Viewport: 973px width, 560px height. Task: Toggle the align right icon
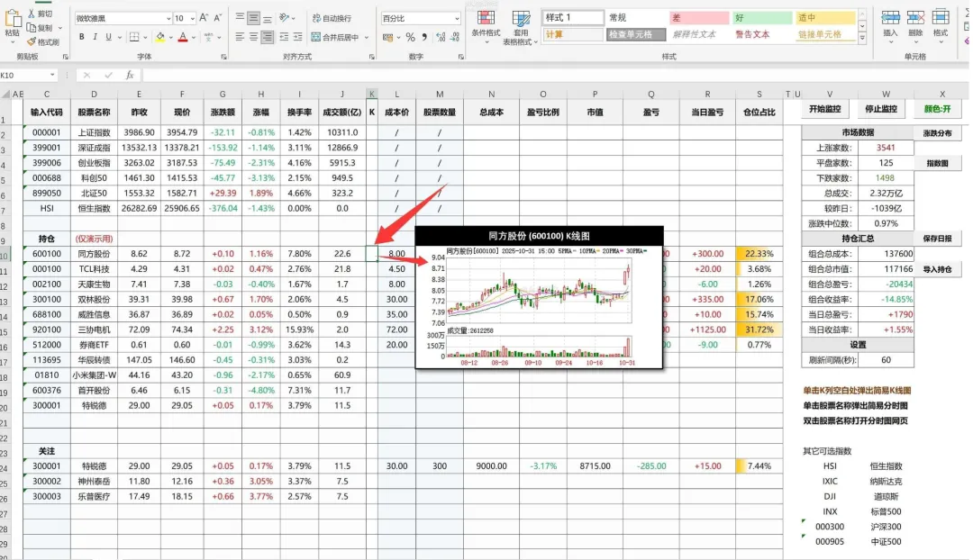[x=267, y=37]
